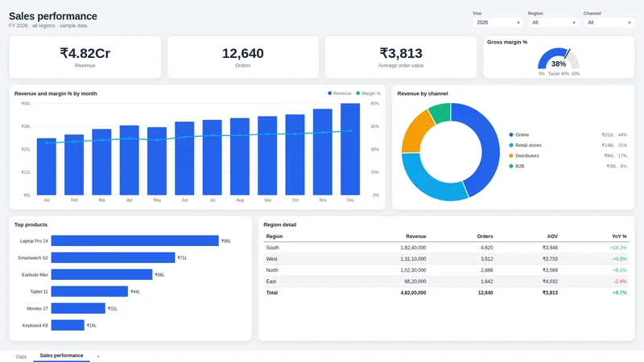Click the Keyboard K8 bar
Viewport: 644px width, 362px height.
point(68,325)
